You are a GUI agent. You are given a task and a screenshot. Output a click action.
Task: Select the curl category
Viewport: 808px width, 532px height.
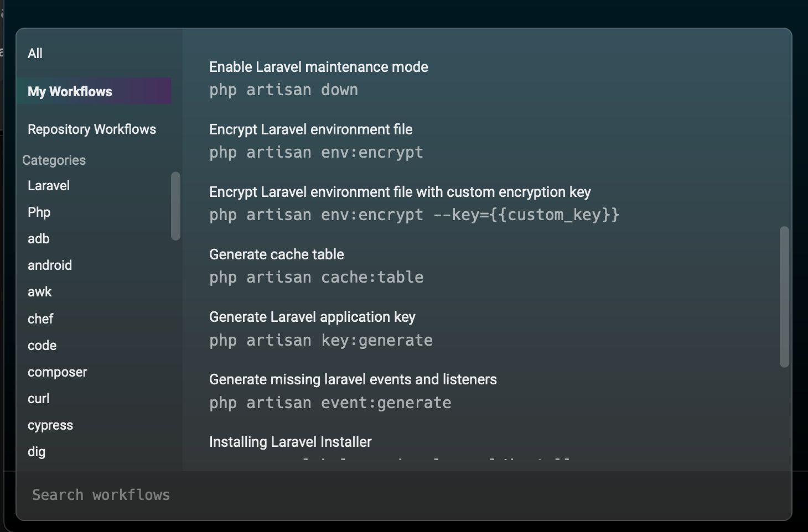pos(39,399)
